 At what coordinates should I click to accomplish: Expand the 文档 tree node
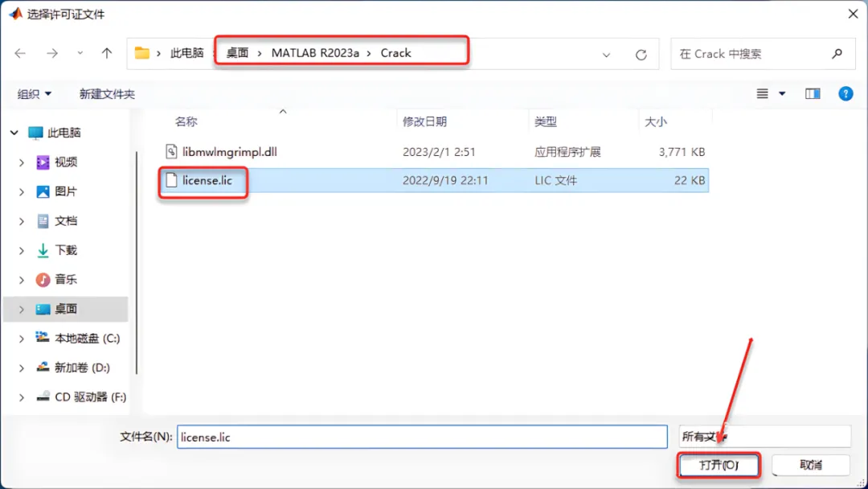22,221
